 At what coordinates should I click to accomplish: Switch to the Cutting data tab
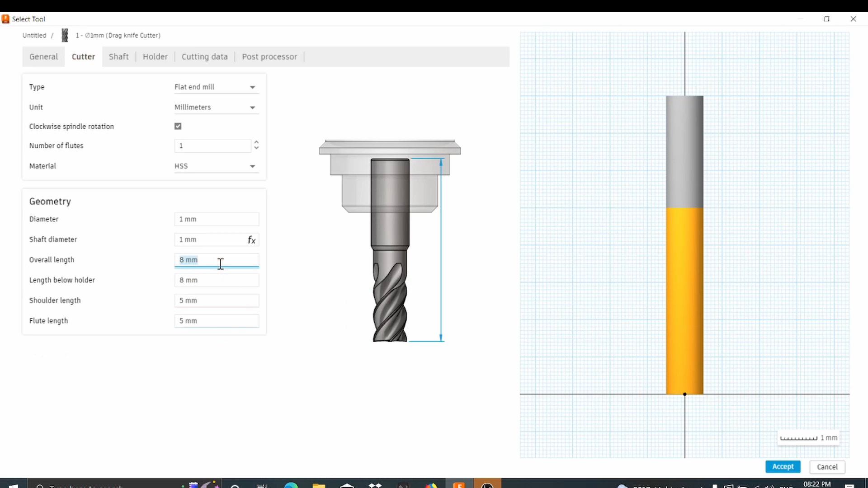[204, 56]
